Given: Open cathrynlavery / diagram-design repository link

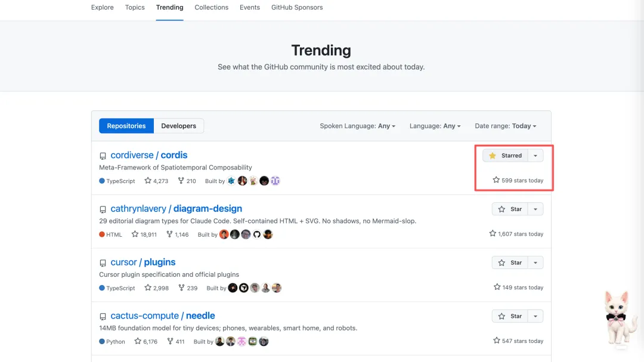Looking at the screenshot, I should (x=176, y=208).
